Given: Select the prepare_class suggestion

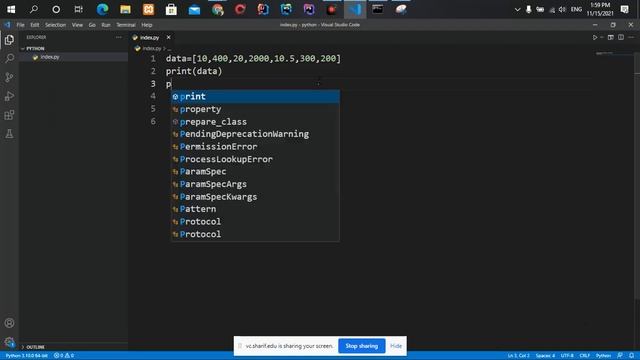Looking at the screenshot, I should click(255, 122).
